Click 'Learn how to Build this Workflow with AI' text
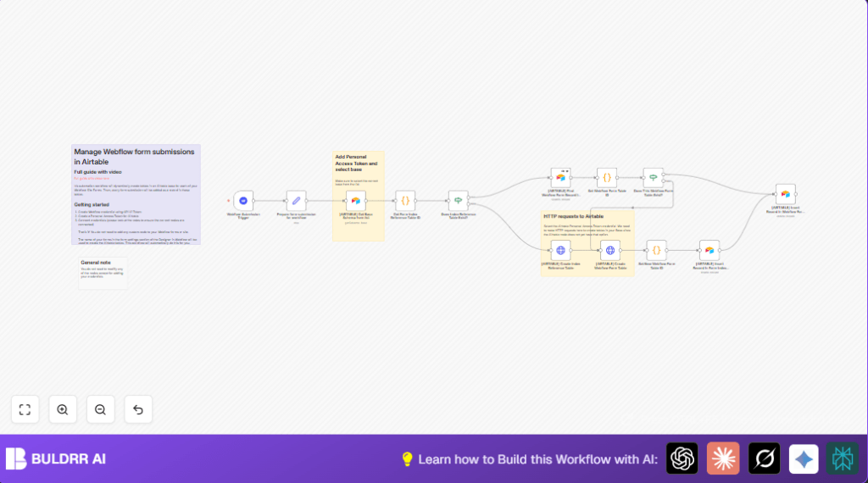Viewport: 868px width, 483px height. (538, 459)
